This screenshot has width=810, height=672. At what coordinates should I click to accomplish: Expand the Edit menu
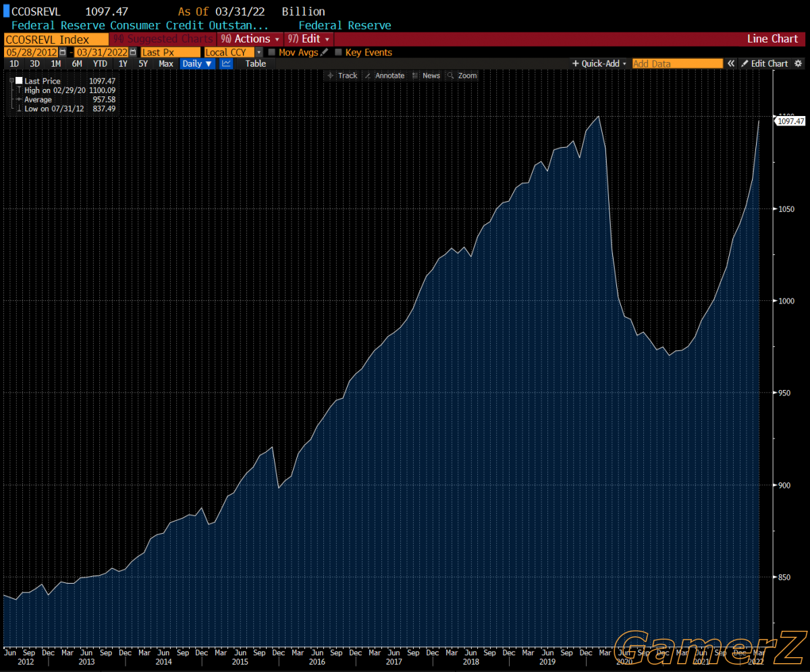click(308, 39)
